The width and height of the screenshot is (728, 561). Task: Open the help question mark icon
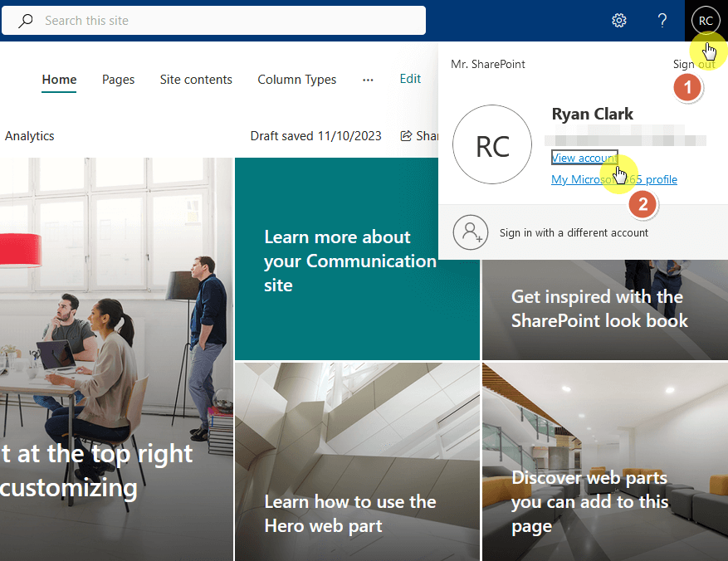tap(662, 21)
